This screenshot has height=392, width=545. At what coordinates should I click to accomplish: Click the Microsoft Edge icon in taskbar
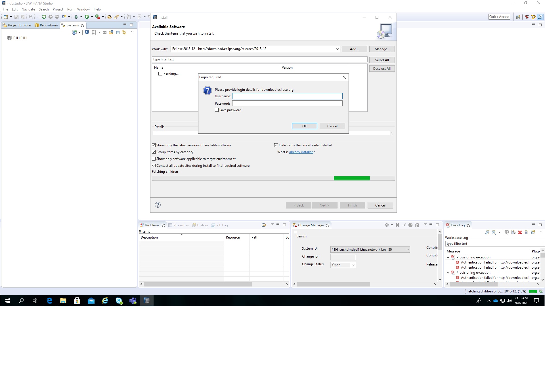click(x=49, y=301)
